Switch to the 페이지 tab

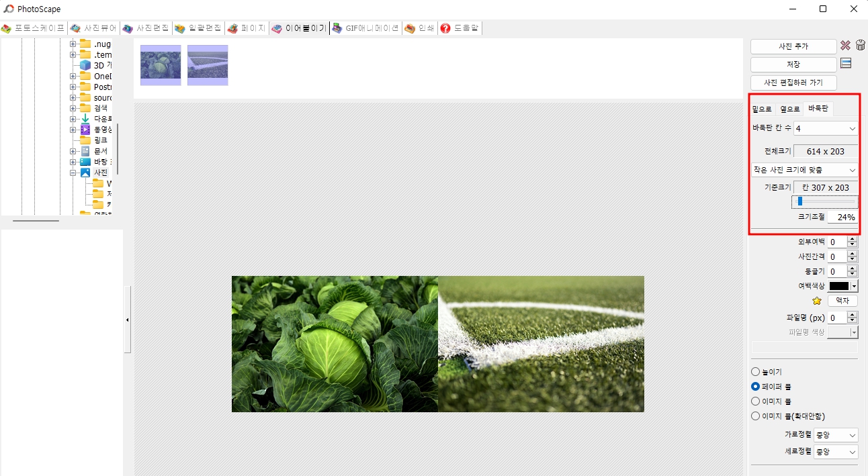click(x=246, y=28)
